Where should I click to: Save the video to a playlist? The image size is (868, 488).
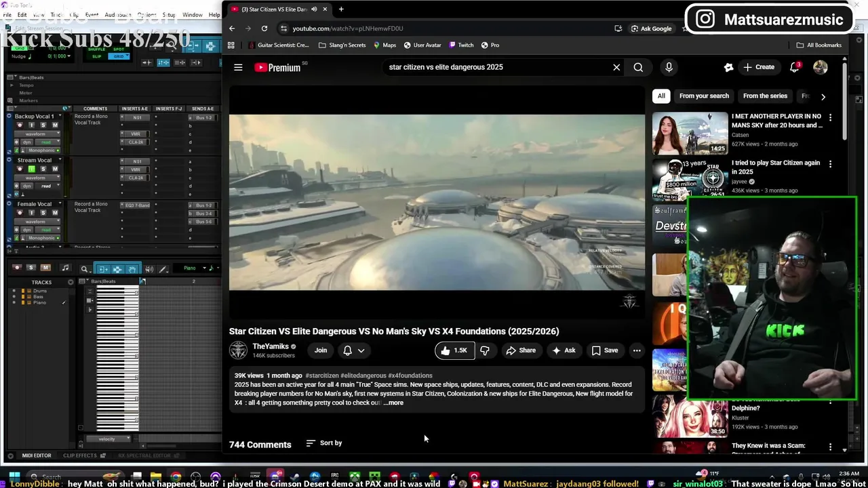pos(605,350)
